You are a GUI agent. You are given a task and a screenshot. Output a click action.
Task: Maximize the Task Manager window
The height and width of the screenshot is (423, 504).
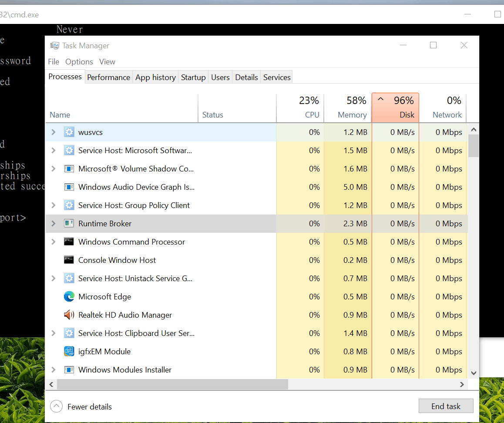click(433, 45)
